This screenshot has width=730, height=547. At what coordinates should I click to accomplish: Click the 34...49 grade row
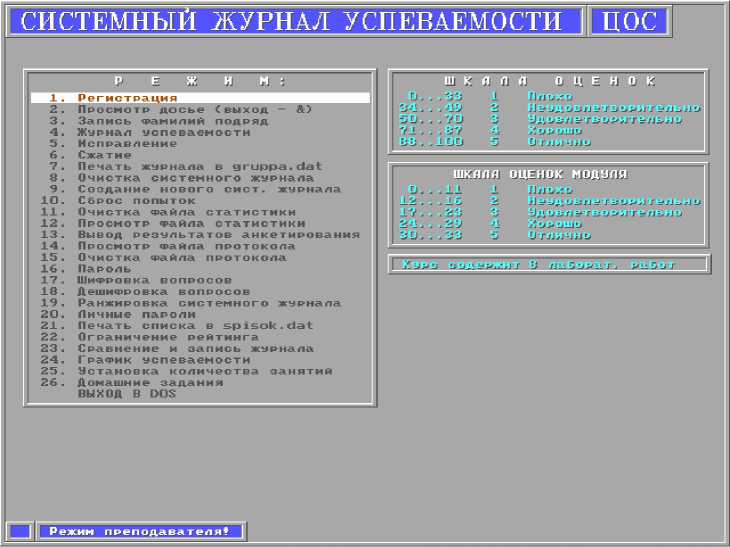549,108
